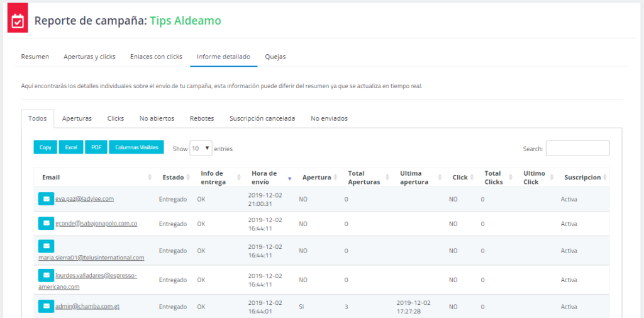
Task: Sort table by Email column arrows
Action: click(150, 178)
